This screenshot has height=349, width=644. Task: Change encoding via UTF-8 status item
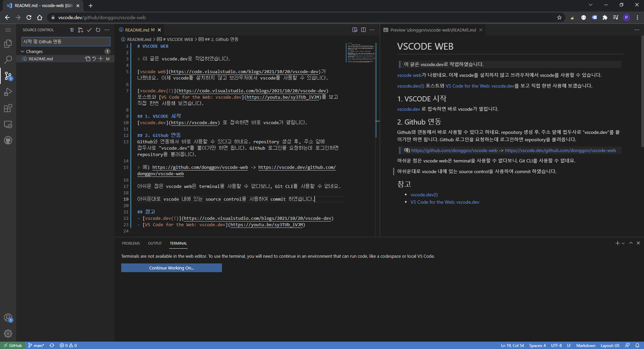556,345
